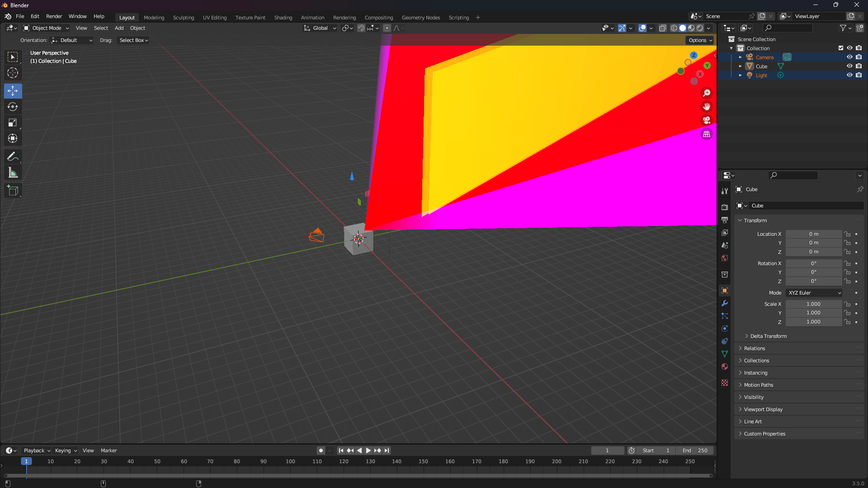Open the Modifier properties tab
868x488 pixels.
[x=725, y=303]
